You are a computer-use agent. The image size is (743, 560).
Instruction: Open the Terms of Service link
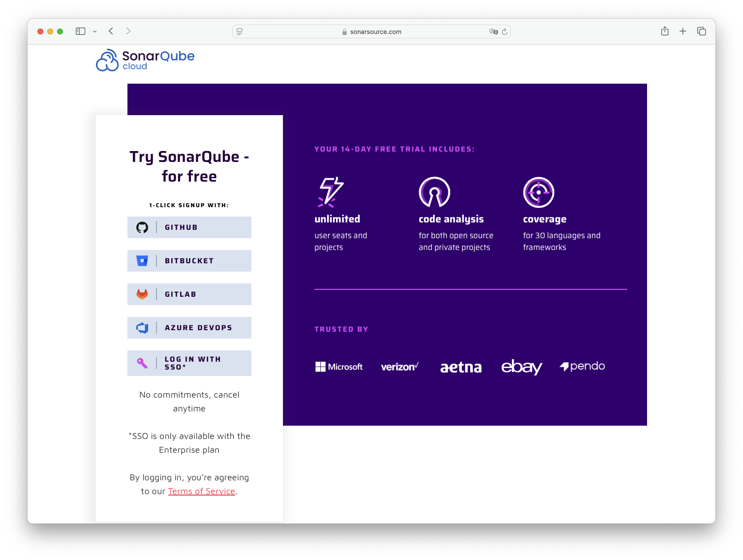click(202, 491)
